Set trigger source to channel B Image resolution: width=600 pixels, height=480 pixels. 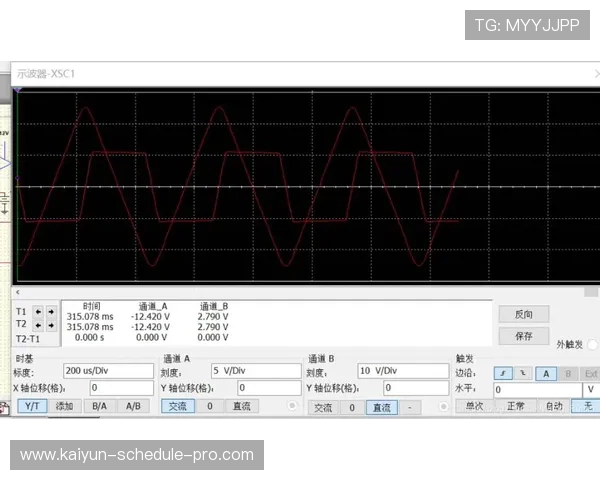click(x=568, y=372)
